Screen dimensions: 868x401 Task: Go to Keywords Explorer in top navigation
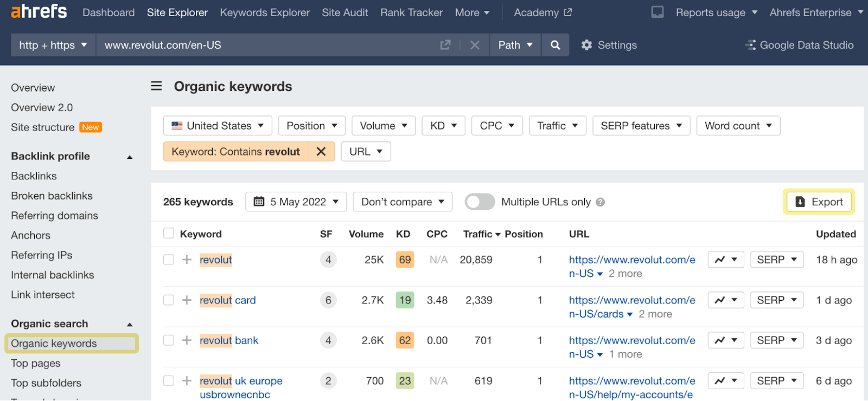pos(265,12)
